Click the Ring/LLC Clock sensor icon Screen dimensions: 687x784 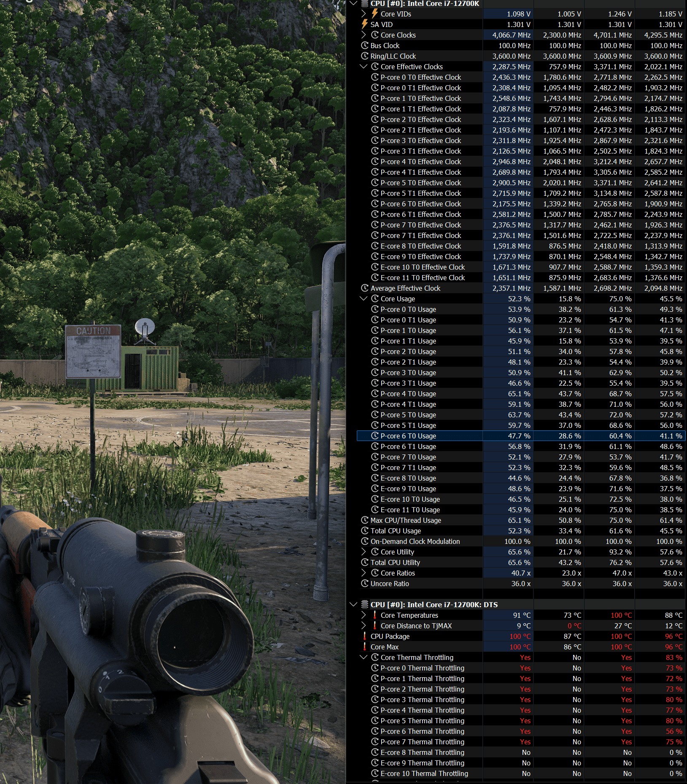(x=365, y=56)
